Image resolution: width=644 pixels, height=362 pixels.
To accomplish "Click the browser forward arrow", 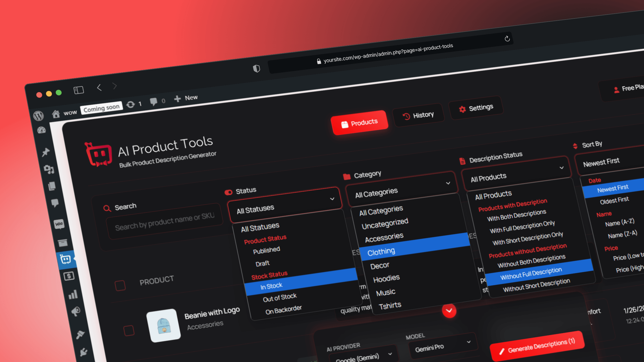I will point(115,86).
